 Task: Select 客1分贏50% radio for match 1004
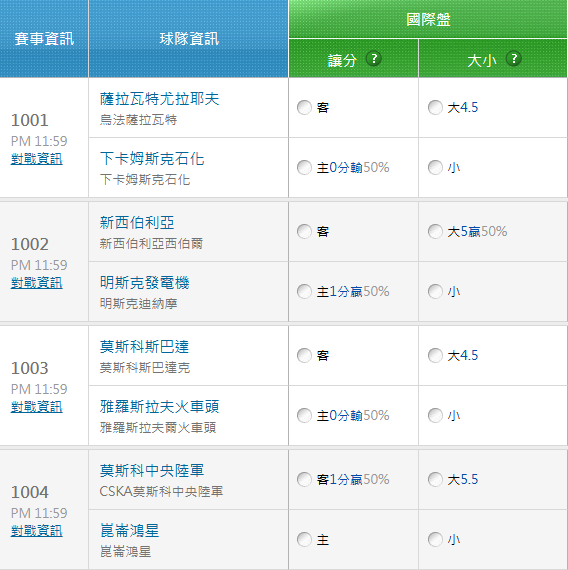pos(304,479)
